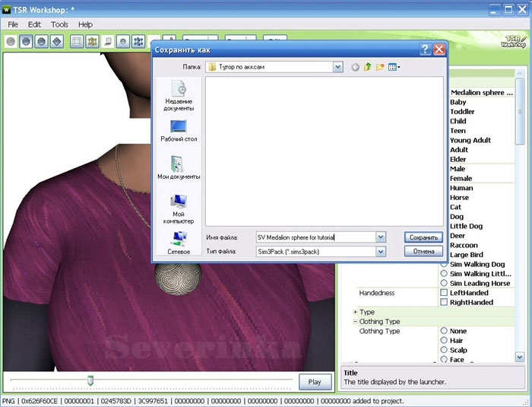Go to Мои документы in places bar

[x=179, y=167]
